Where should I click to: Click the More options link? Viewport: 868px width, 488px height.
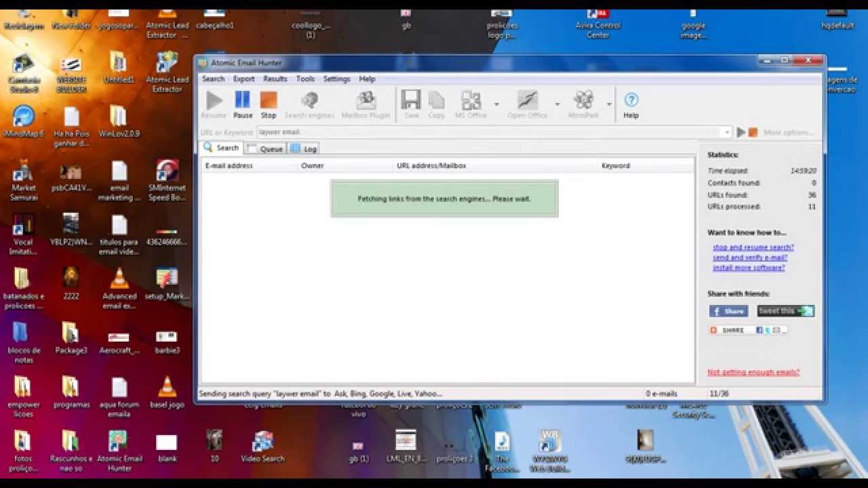(788, 133)
